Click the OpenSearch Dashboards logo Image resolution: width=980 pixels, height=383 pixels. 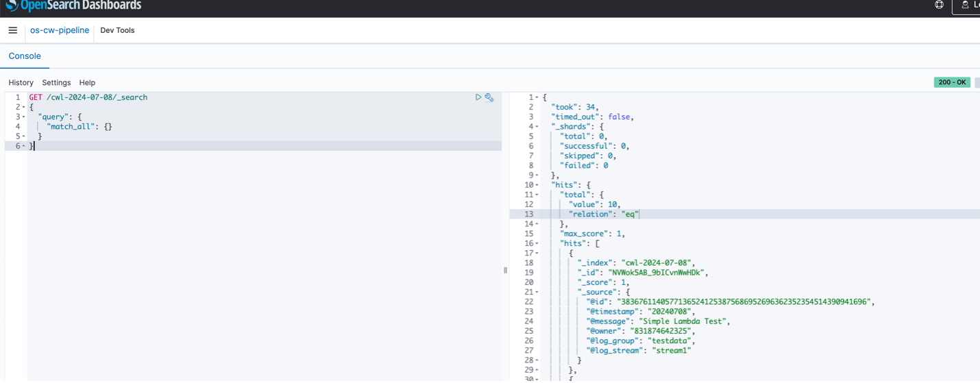73,6
